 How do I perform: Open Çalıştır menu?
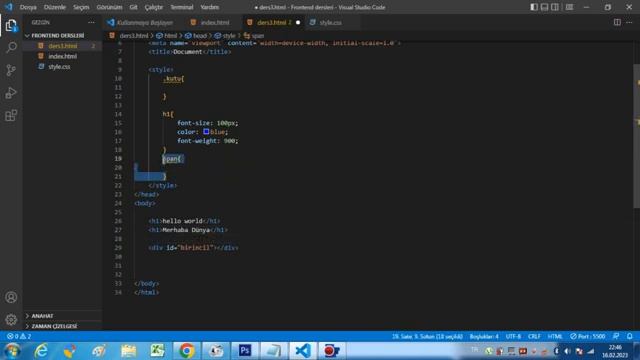pos(153,7)
